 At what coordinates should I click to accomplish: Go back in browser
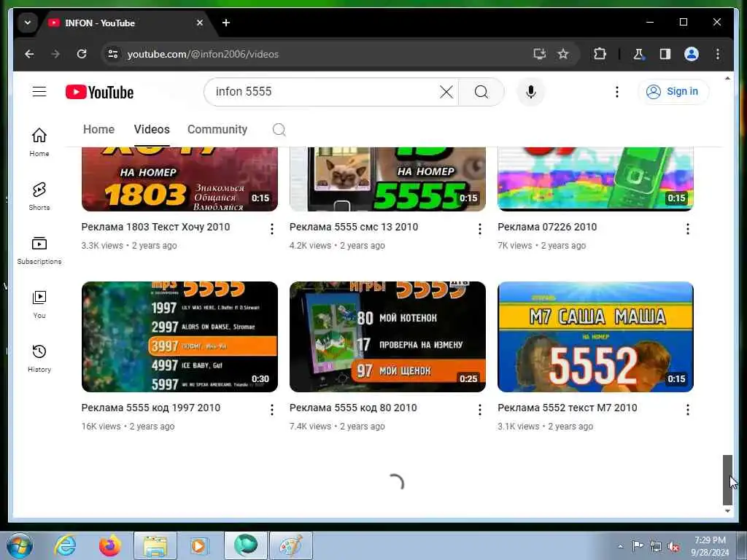coord(29,54)
